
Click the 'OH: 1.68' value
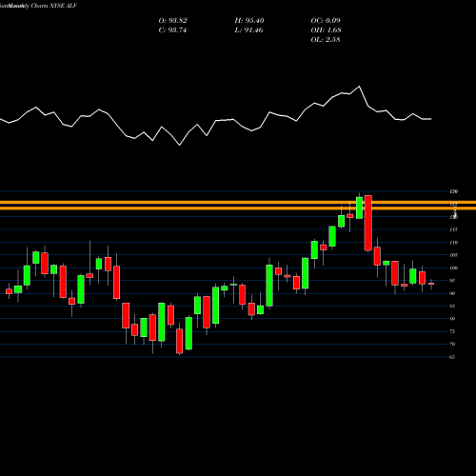[326, 30]
